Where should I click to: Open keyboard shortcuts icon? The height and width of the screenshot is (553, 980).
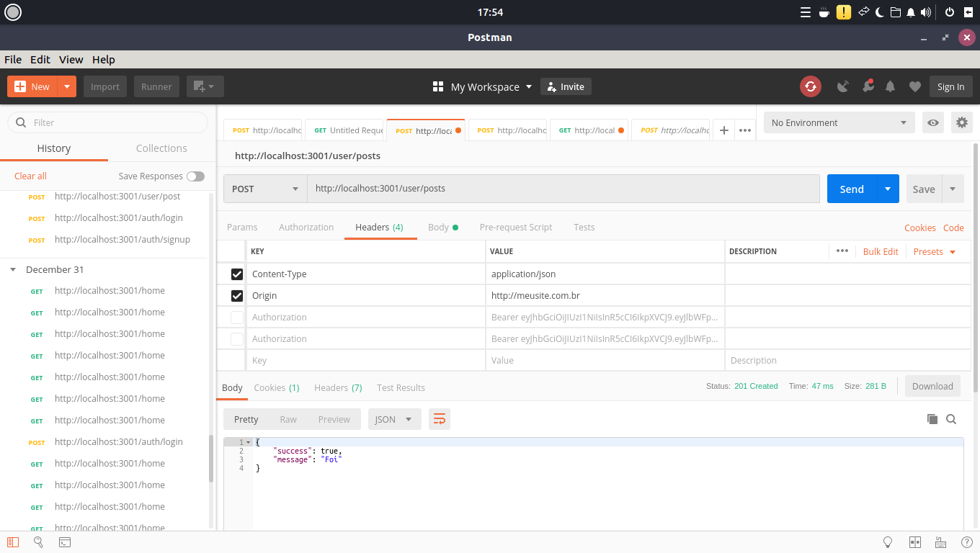click(x=940, y=542)
